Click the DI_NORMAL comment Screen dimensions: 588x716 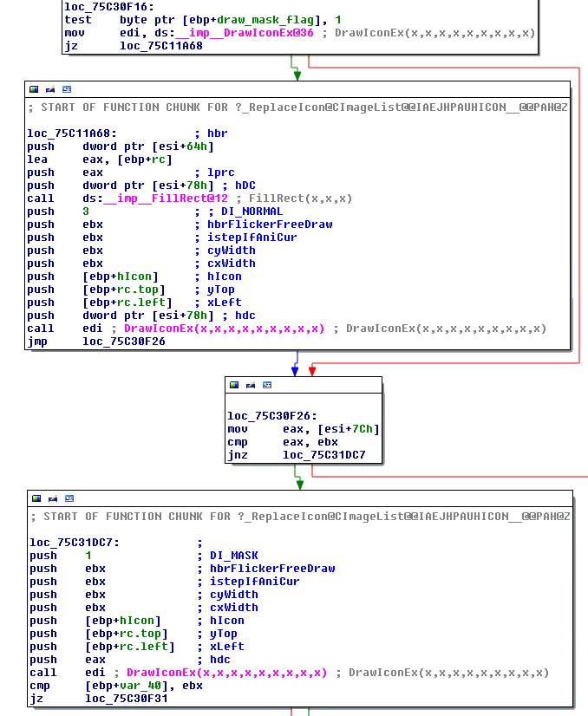click(x=252, y=212)
